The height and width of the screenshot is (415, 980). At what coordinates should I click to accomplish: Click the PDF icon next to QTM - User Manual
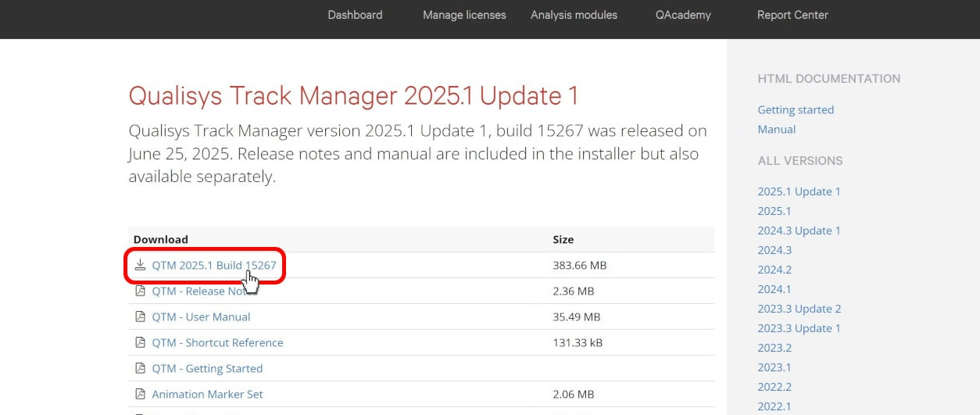(140, 317)
